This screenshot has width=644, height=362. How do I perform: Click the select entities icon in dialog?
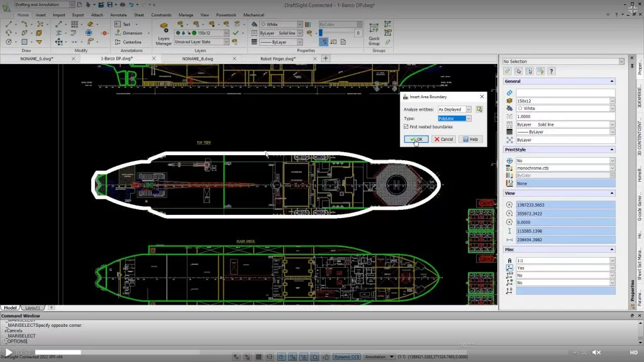[479, 109]
